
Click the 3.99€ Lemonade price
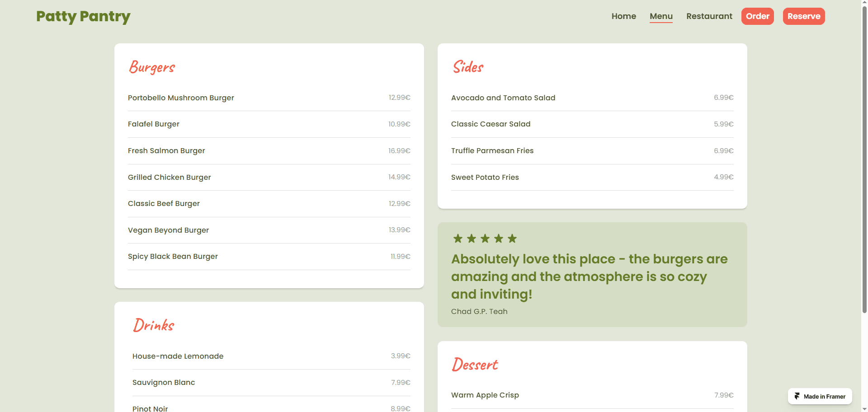(x=401, y=356)
